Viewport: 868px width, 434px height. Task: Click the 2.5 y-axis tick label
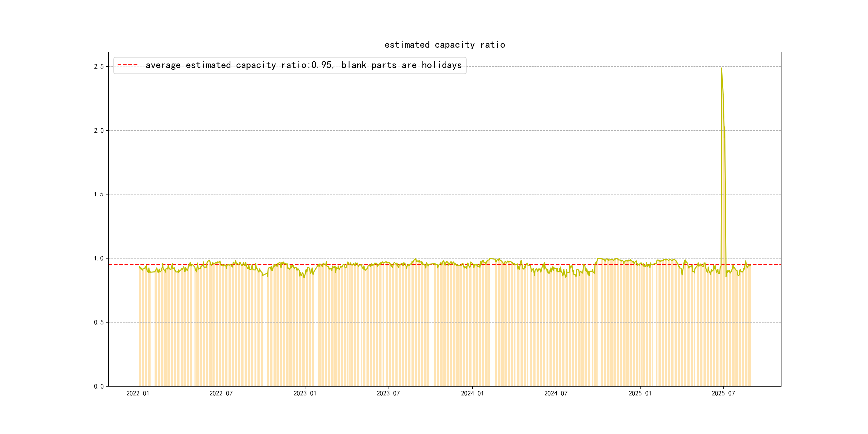pyautogui.click(x=99, y=66)
